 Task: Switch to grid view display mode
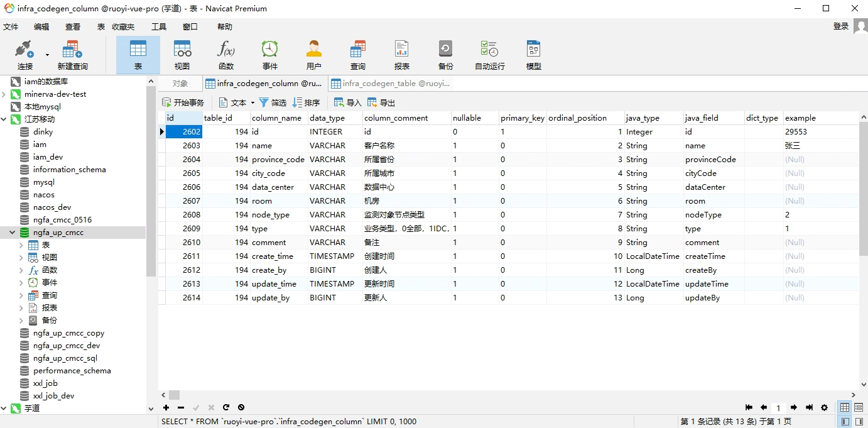(x=845, y=407)
